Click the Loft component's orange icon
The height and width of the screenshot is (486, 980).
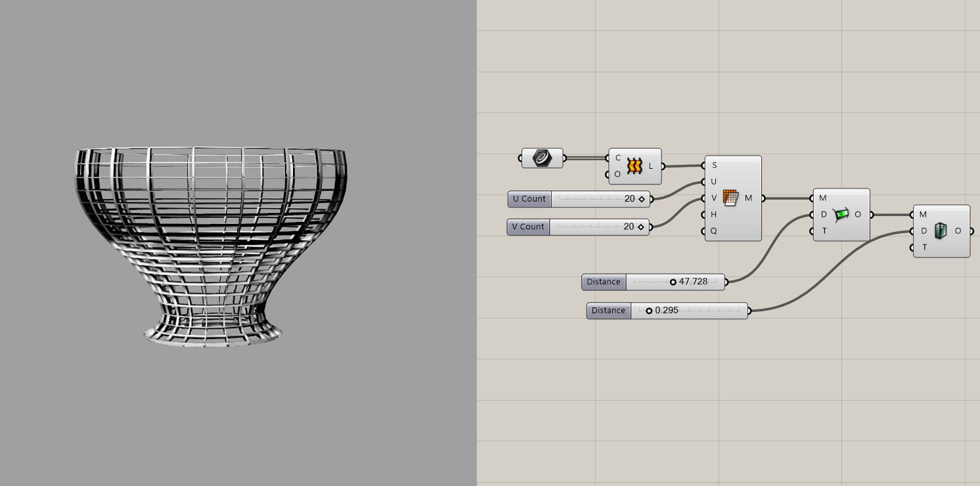tap(634, 166)
